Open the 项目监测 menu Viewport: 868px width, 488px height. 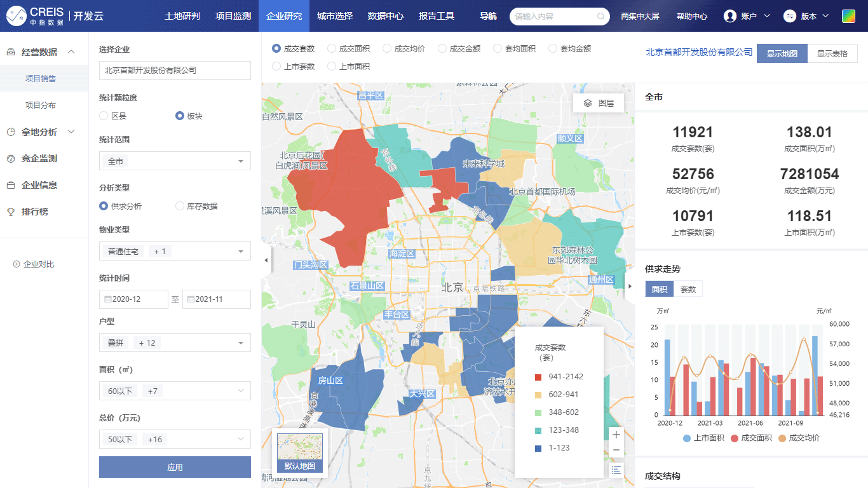233,16
